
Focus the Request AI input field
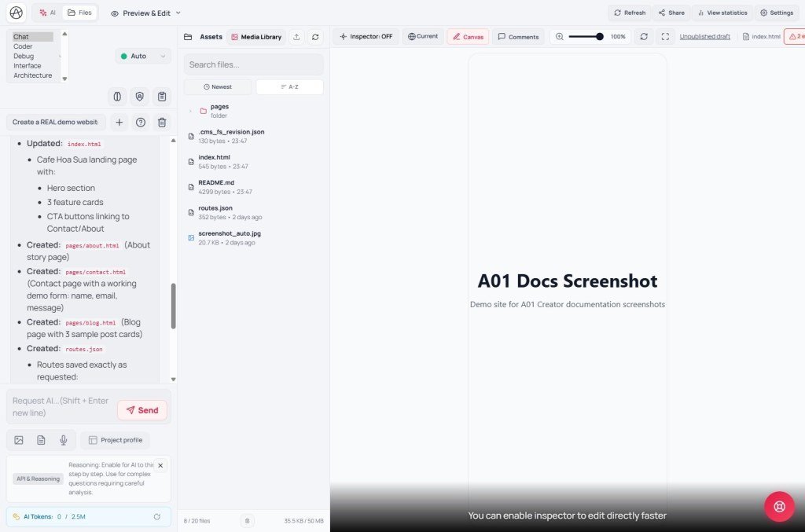(x=61, y=407)
